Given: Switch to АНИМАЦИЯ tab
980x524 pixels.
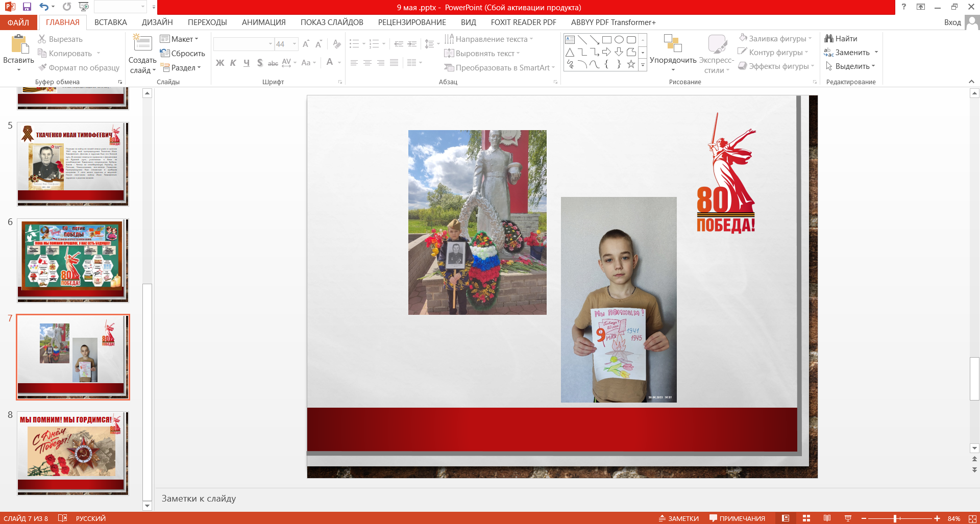Looking at the screenshot, I should (263, 22).
